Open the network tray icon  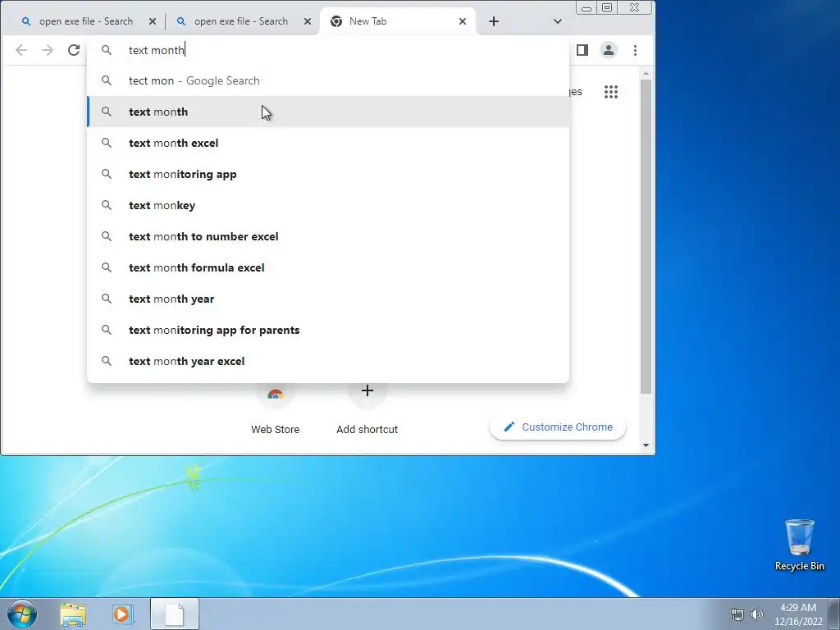737,614
